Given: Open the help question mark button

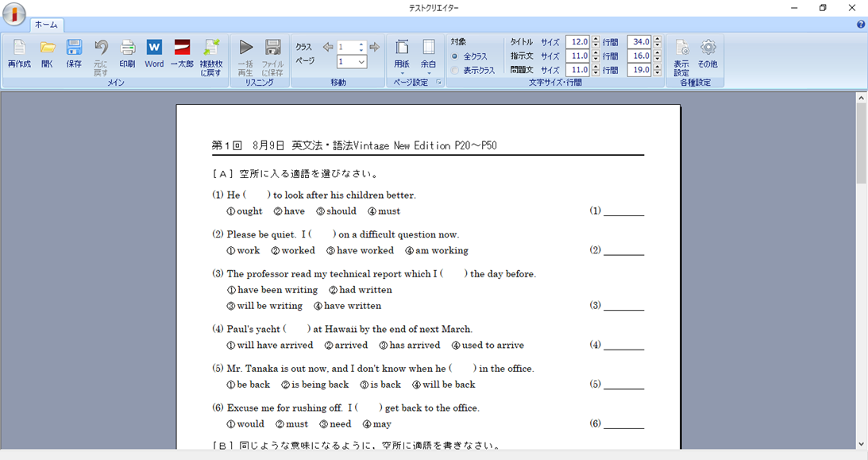Looking at the screenshot, I should 861,25.
